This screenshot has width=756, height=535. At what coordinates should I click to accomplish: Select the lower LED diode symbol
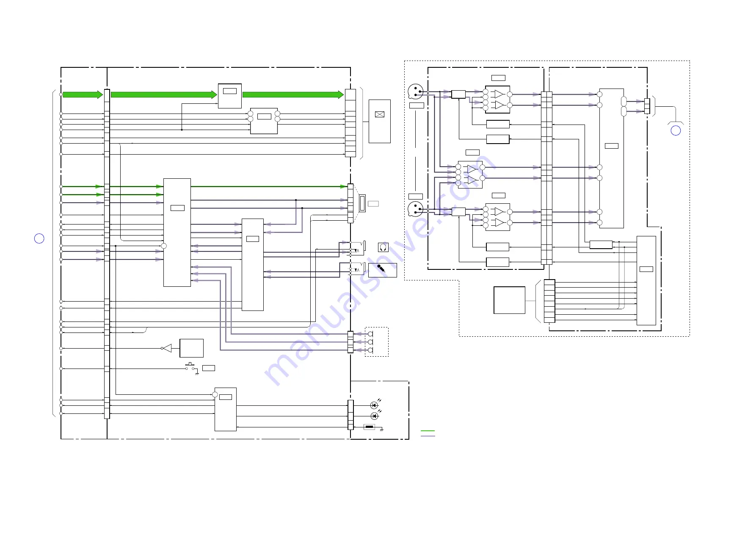(374, 416)
